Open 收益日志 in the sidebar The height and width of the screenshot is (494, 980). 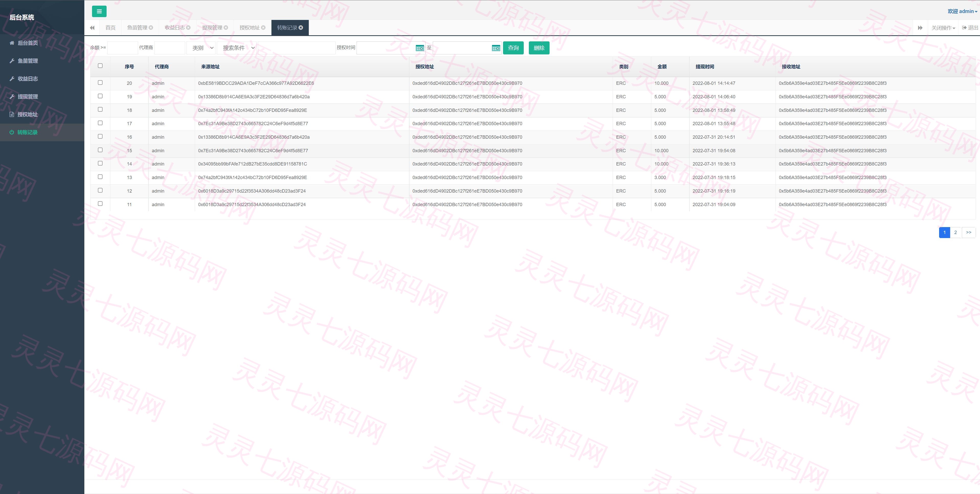[x=42, y=79]
